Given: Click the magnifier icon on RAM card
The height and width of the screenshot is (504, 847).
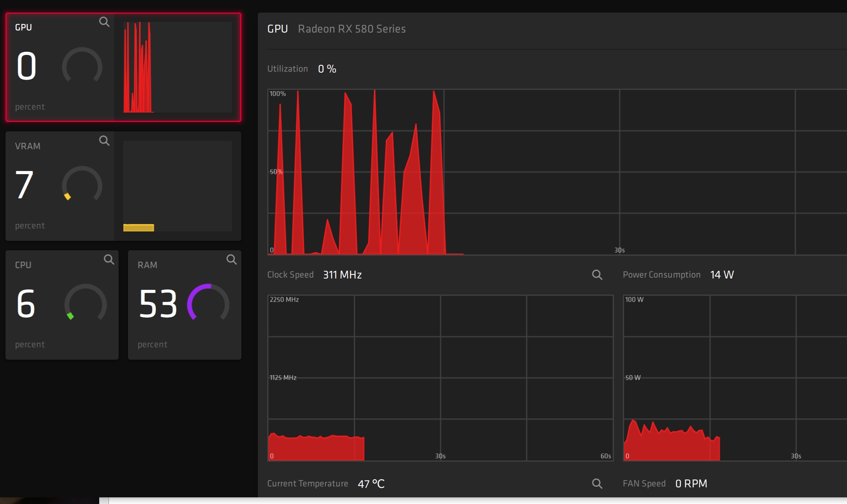Looking at the screenshot, I should (232, 260).
